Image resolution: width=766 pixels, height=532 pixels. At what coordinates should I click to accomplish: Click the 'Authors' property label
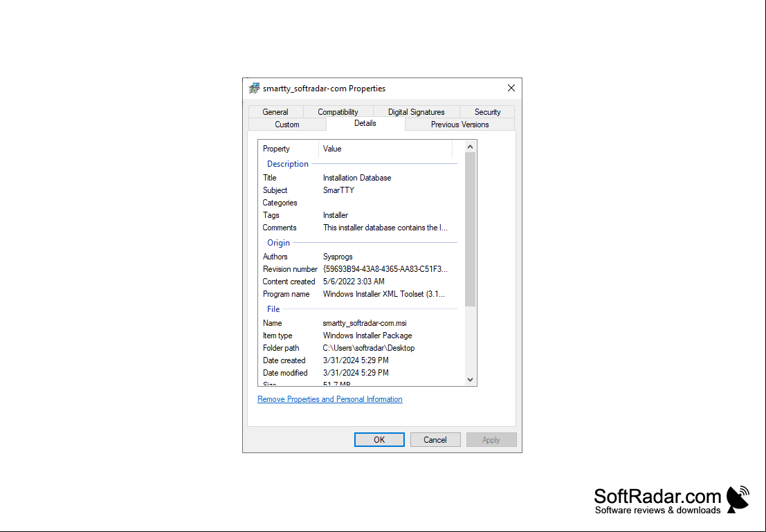click(x=275, y=257)
